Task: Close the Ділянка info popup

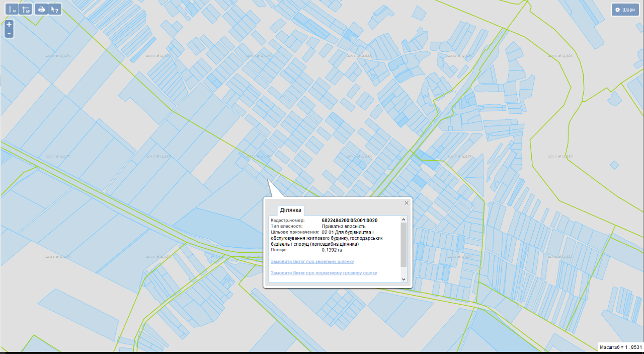Action: point(407,203)
